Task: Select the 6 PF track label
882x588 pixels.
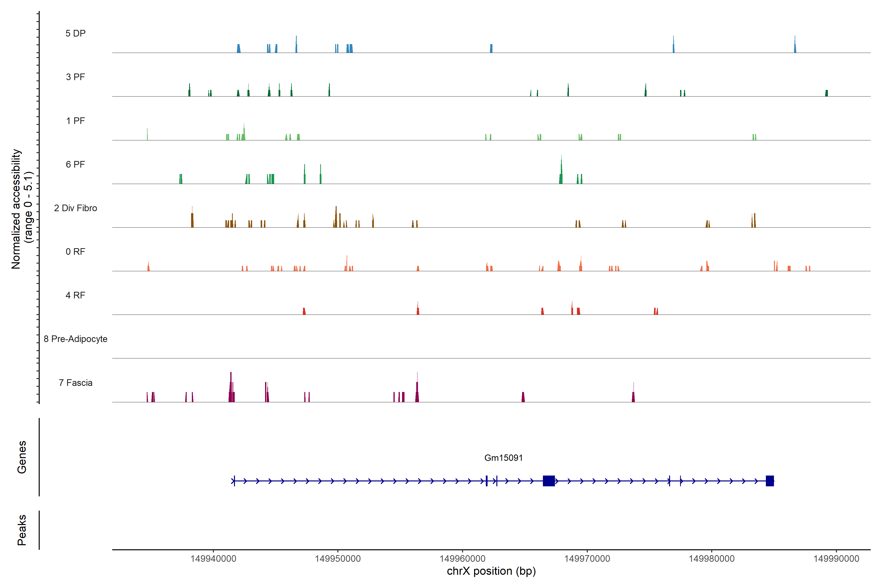Action: tap(75, 164)
